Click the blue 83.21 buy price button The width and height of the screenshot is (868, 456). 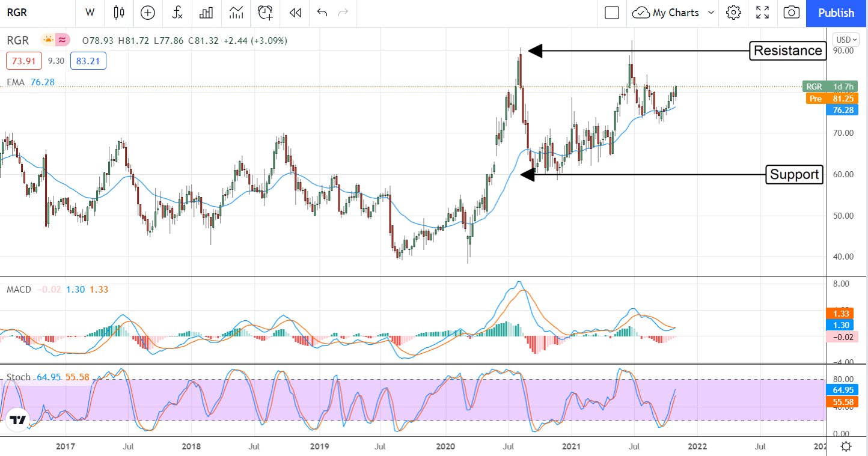click(88, 61)
